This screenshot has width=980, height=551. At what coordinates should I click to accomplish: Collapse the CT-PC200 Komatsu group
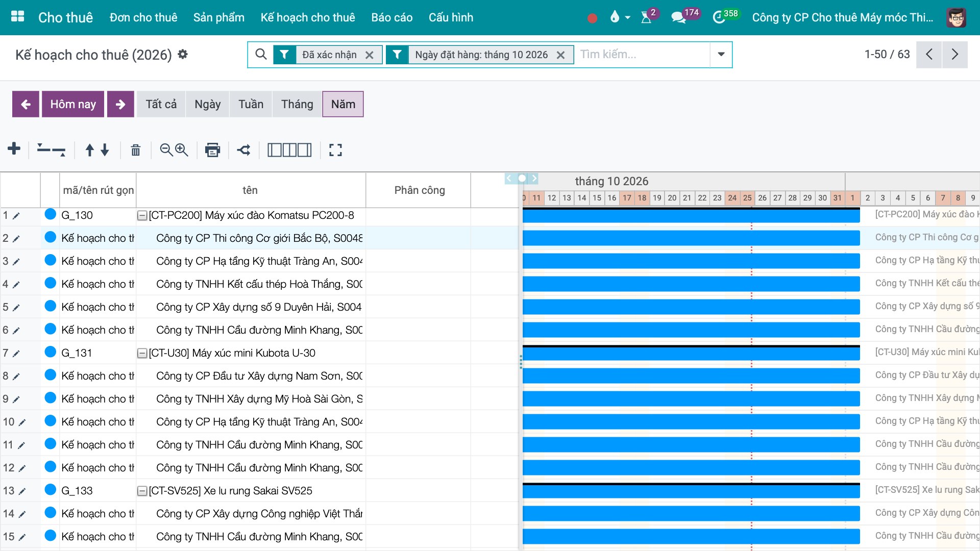tap(142, 216)
